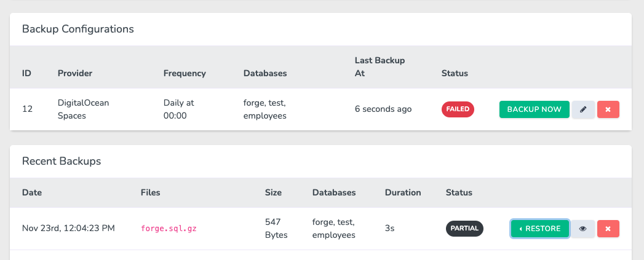Click the Provider column header
Screen dimensions: 644x260
pyautogui.click(x=75, y=73)
